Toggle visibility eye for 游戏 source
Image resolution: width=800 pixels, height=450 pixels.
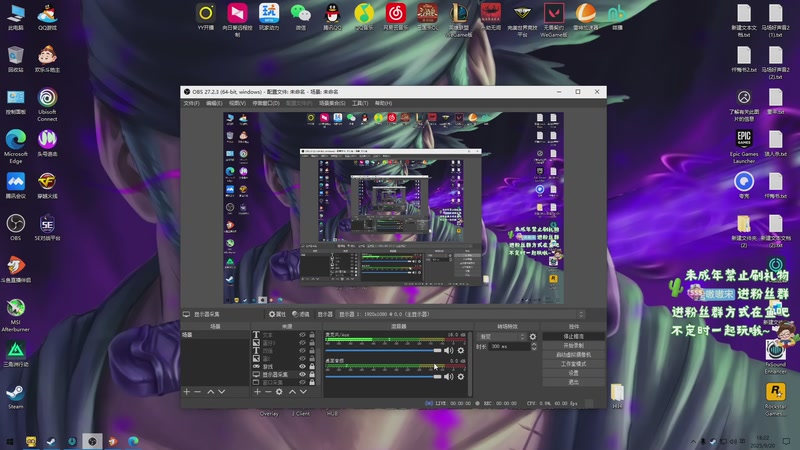[x=303, y=366]
